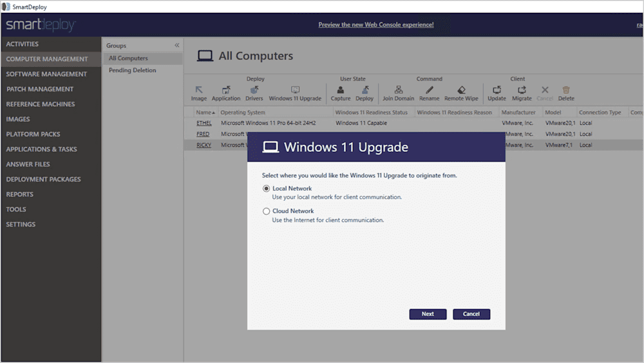
Task: Open the FRED computer link
Action: 202,134
